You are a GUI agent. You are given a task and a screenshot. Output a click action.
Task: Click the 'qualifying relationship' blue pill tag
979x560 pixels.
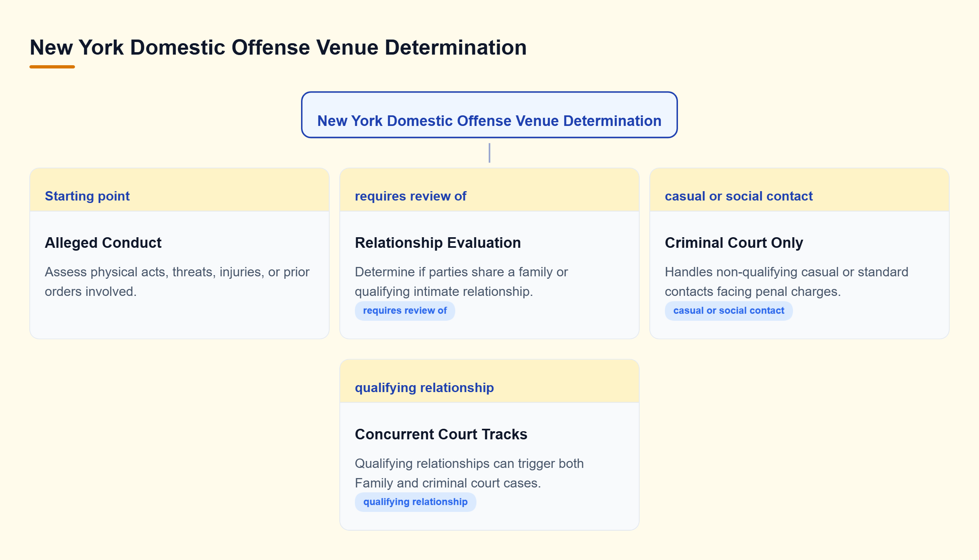[416, 502]
